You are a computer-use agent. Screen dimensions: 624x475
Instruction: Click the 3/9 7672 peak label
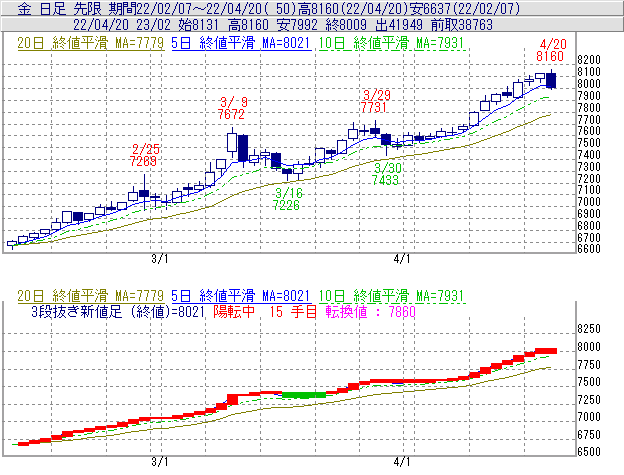coord(232,108)
